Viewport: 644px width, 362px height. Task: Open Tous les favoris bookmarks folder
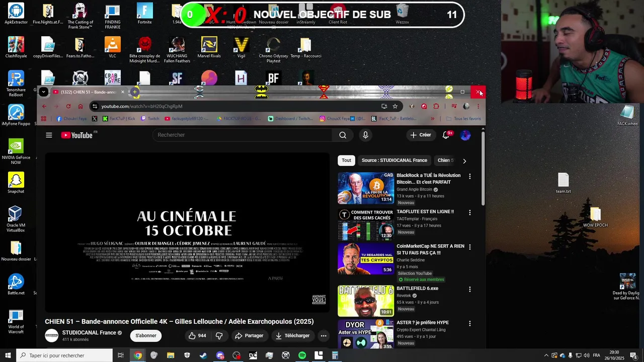coord(463,119)
